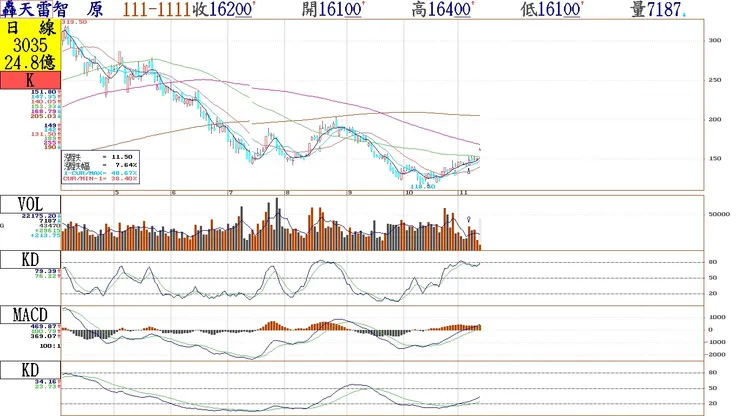Click the opening price 開16100

(332, 9)
